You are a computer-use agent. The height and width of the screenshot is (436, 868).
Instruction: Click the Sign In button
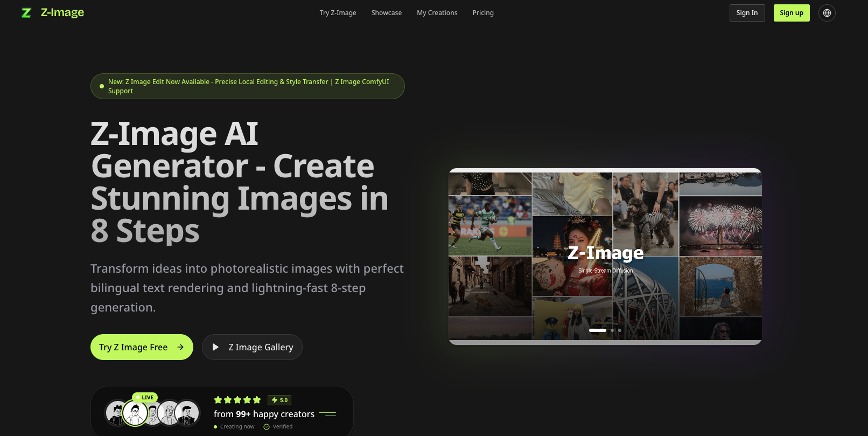(x=747, y=13)
